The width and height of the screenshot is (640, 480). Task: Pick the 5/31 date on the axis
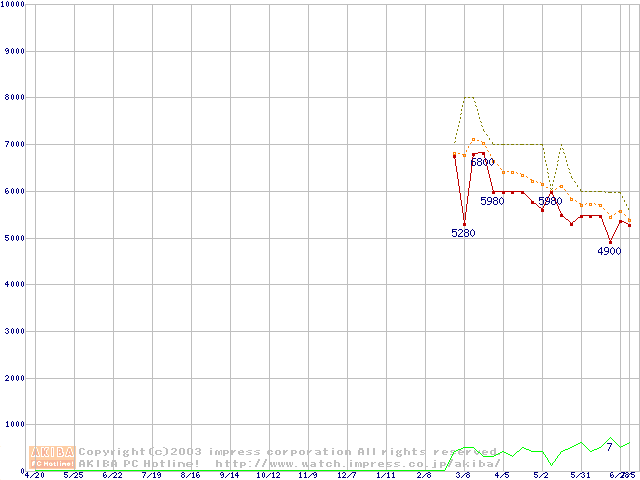point(580,475)
